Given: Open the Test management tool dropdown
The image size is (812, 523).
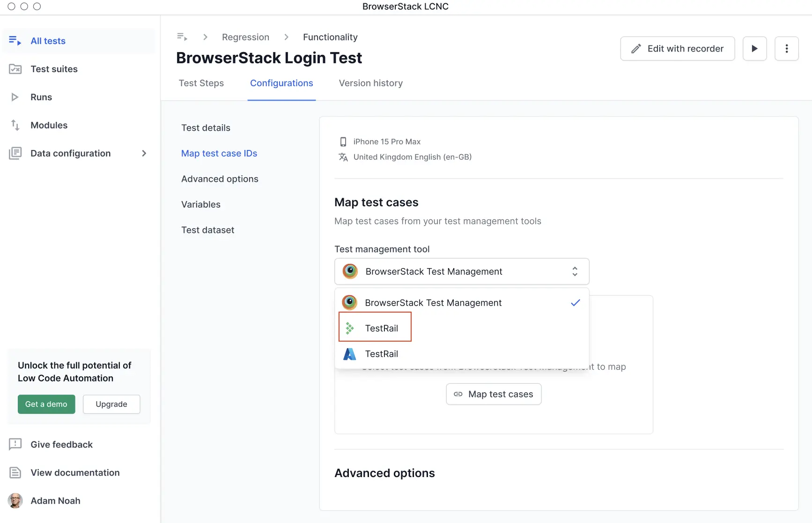Looking at the screenshot, I should [x=461, y=271].
